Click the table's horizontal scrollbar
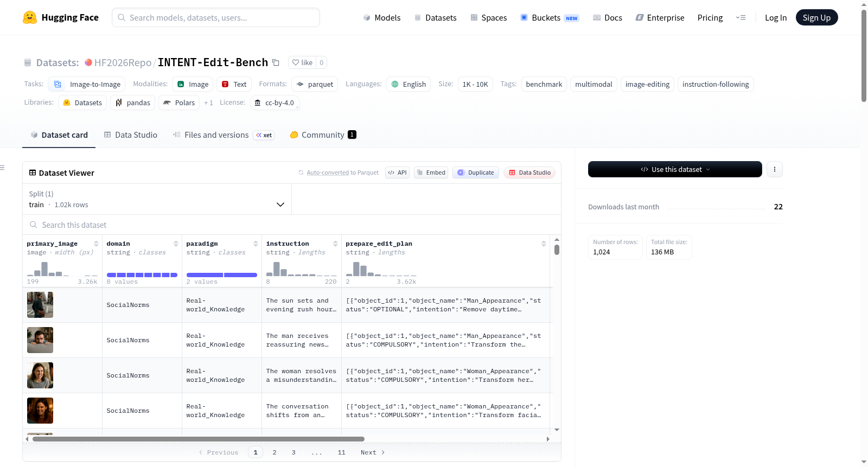The width and height of the screenshot is (868, 467). coord(199,439)
